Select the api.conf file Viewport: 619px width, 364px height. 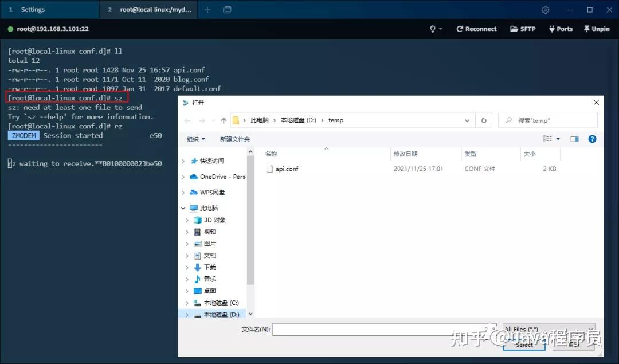pos(287,169)
